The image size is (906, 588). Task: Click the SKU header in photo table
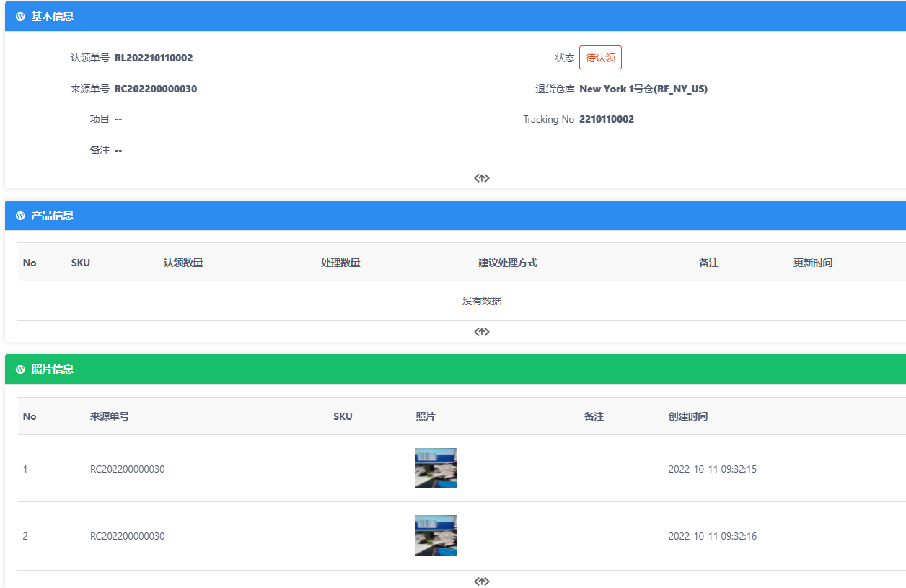pyautogui.click(x=343, y=416)
